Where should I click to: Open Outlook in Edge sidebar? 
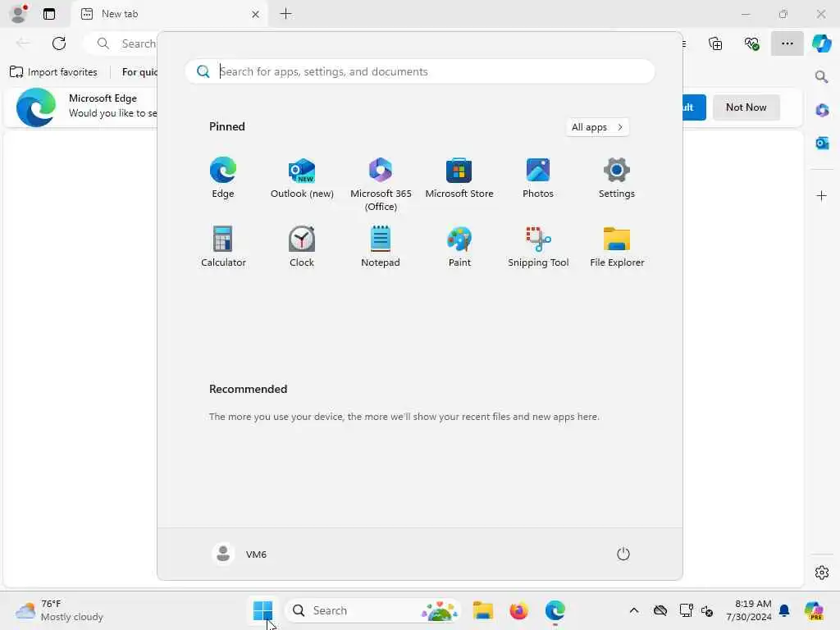(x=822, y=143)
